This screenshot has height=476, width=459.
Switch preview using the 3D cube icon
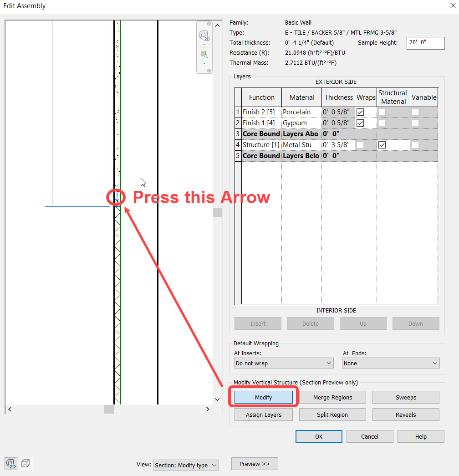tap(25, 463)
